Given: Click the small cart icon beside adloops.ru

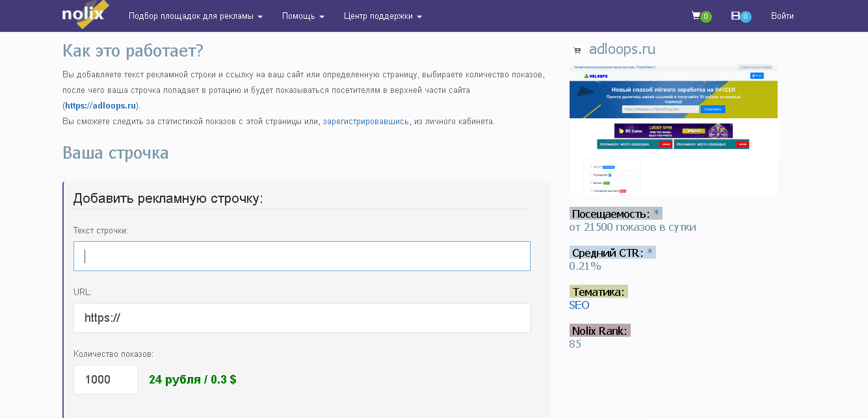Looking at the screenshot, I should click(x=577, y=51).
